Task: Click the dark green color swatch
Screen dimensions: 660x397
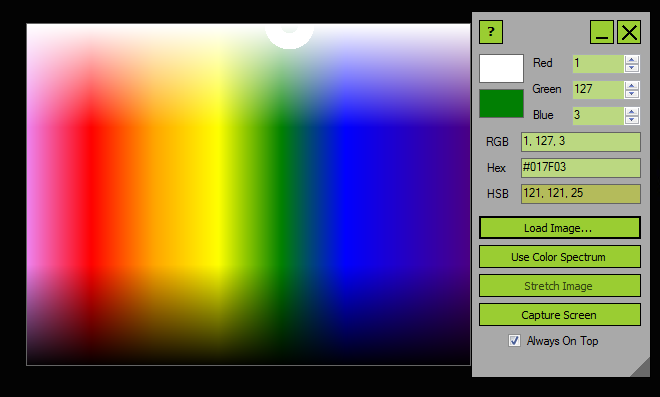Action: [x=501, y=104]
